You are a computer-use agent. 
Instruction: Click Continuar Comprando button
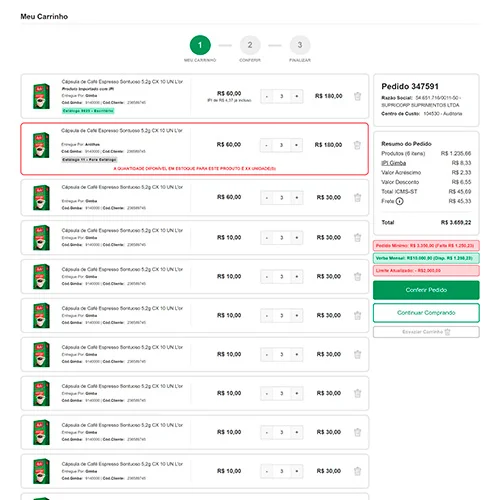pyautogui.click(x=426, y=313)
